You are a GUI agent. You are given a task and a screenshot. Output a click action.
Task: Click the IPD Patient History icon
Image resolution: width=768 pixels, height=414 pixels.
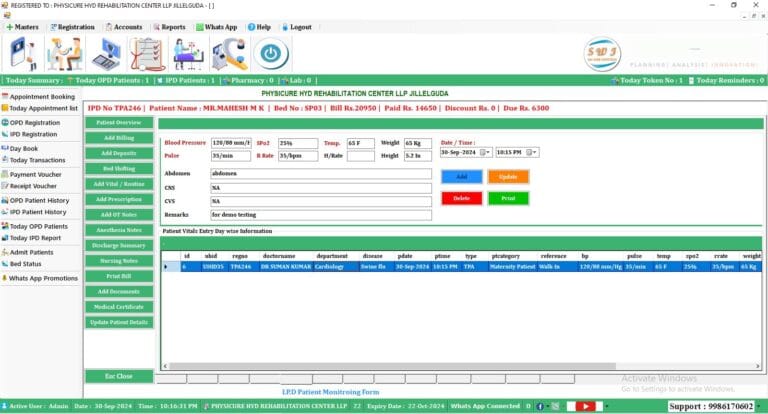click(x=5, y=212)
